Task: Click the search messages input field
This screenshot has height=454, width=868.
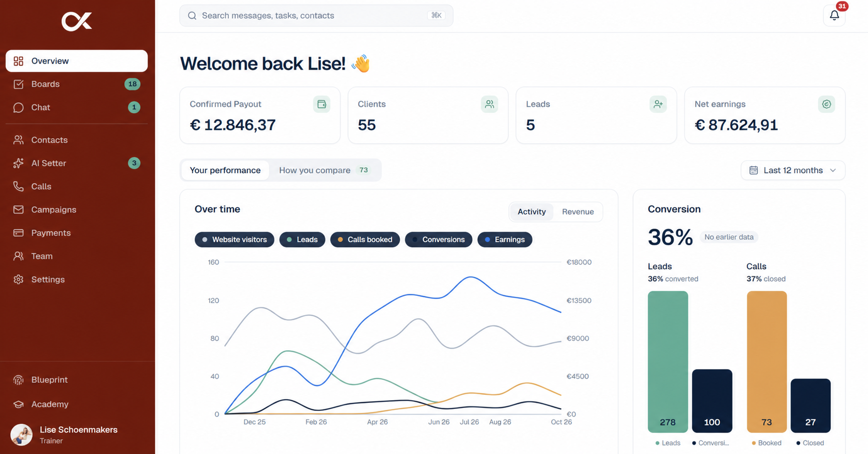Action: (316, 16)
